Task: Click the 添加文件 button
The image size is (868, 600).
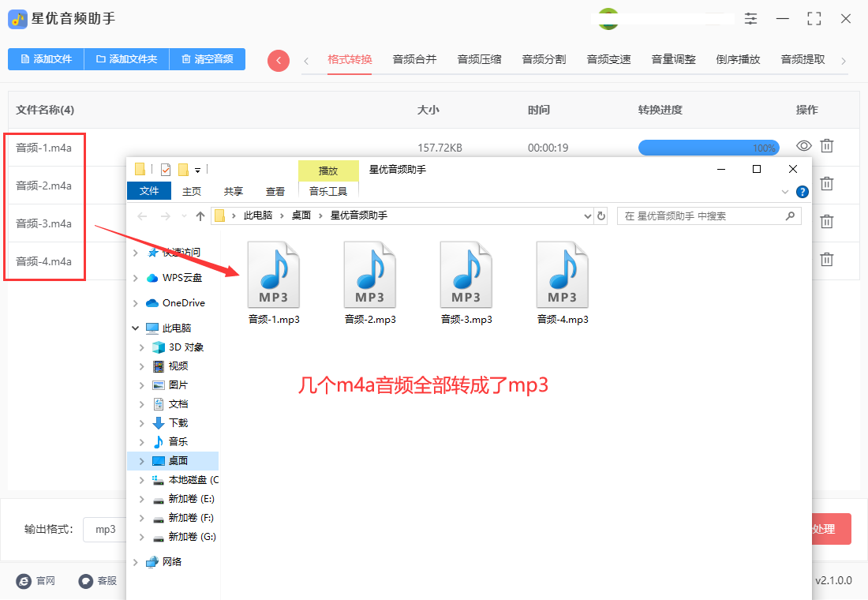Action: coord(46,59)
